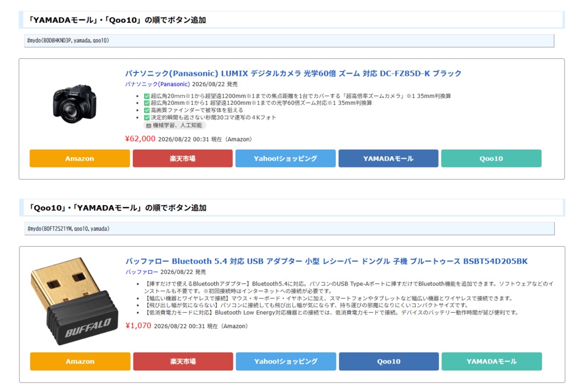Screen dimensions: 584x392
Task: Click the small icon beside 機械学習、人工知能
Action: click(148, 126)
